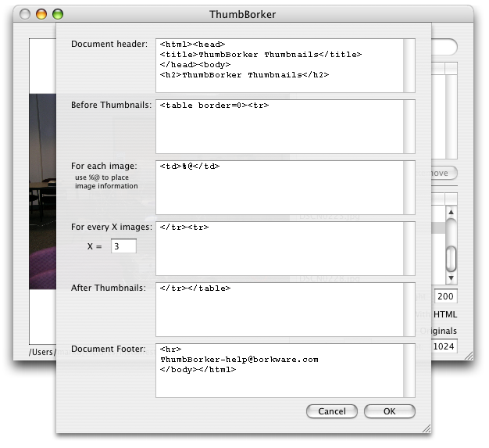Viewport: 489px width, 448px height.
Task: Click the <td>%@</td> template text
Action: 190,167
